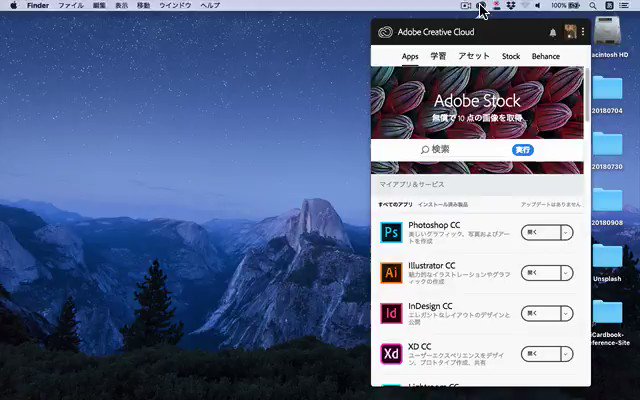Image resolution: width=640 pixels, height=400 pixels.
Task: Open the notifications bell in Creative Cloud
Action: tap(553, 32)
